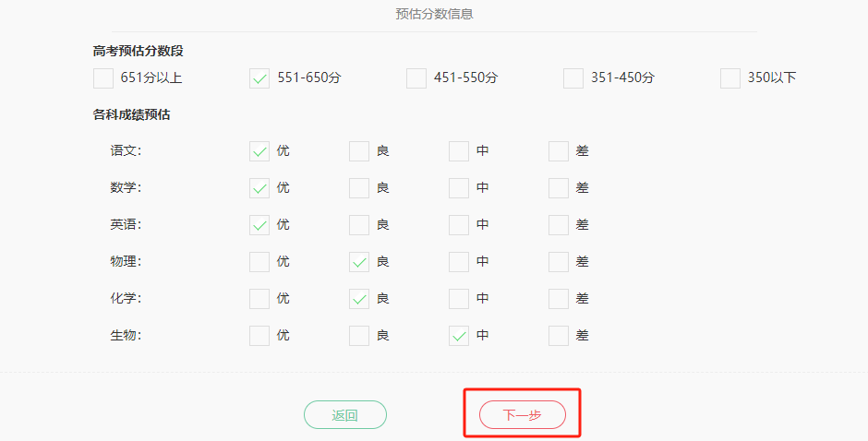Proceed with the 下一步 button
The height and width of the screenshot is (441, 868).
coord(522,415)
